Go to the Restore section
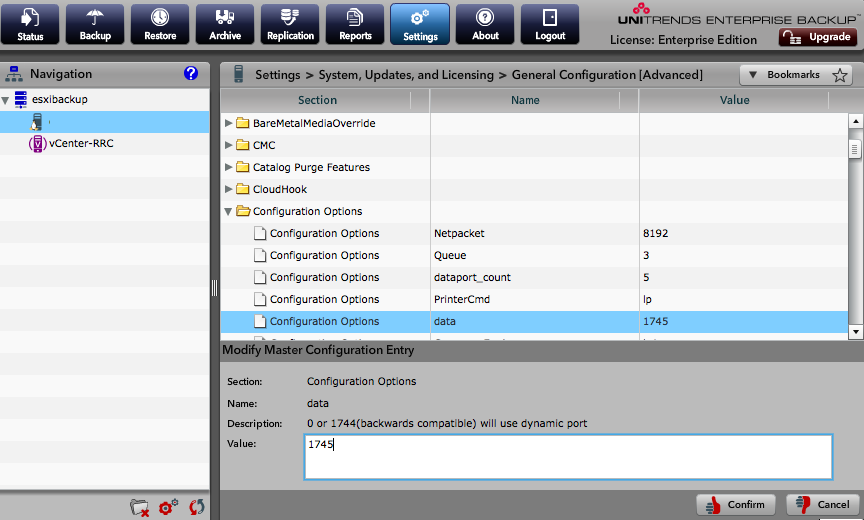Viewport: 864px width, 520px height. coord(160,24)
